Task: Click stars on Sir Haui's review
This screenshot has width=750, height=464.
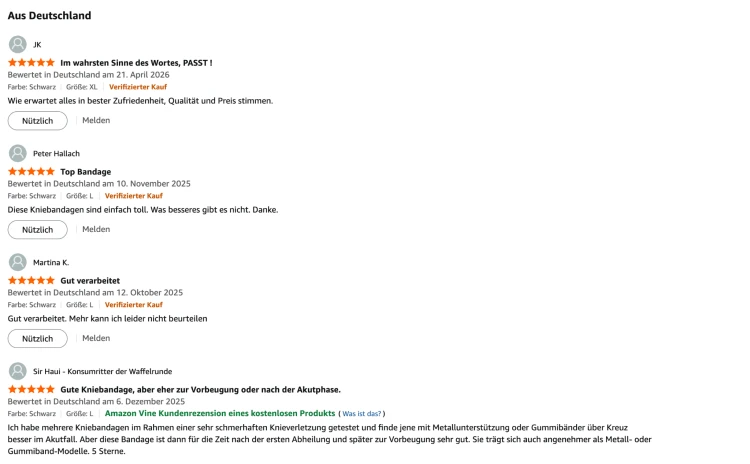Action: click(31, 389)
